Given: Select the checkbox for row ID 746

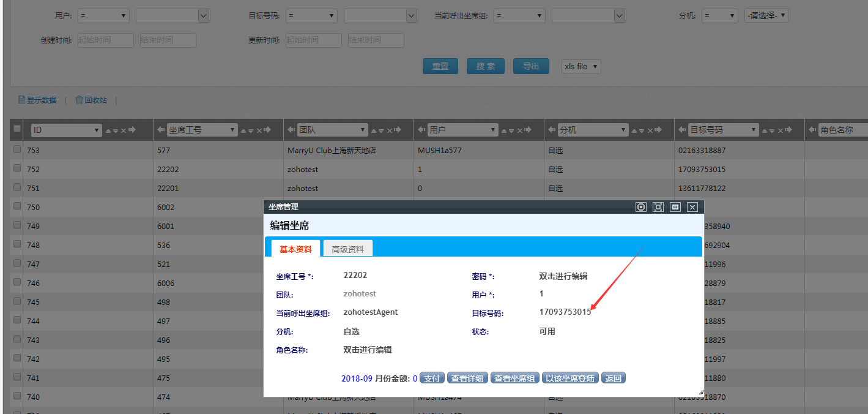Looking at the screenshot, I should [17, 283].
